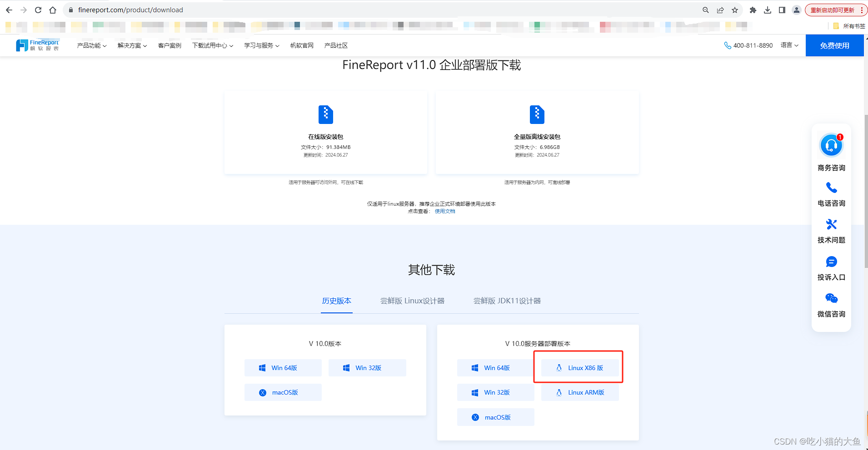Click the padlock site info icon
868x450 pixels.
[x=70, y=10]
